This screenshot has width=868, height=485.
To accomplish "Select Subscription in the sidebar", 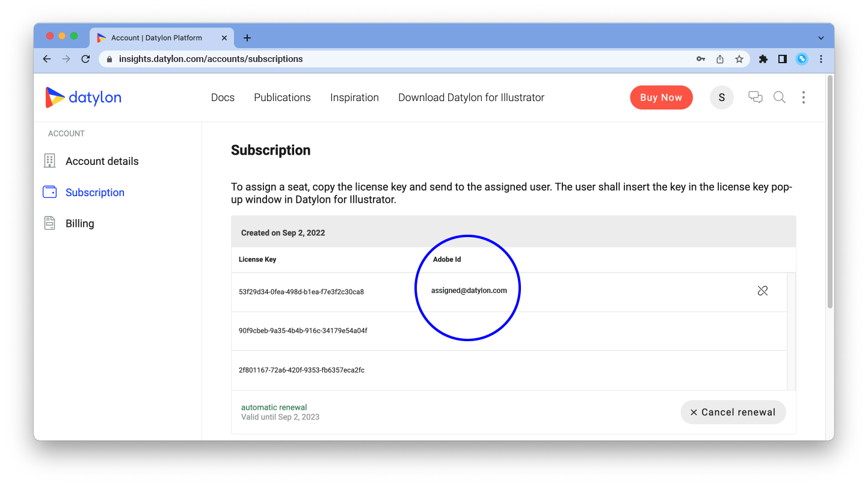I will (95, 193).
